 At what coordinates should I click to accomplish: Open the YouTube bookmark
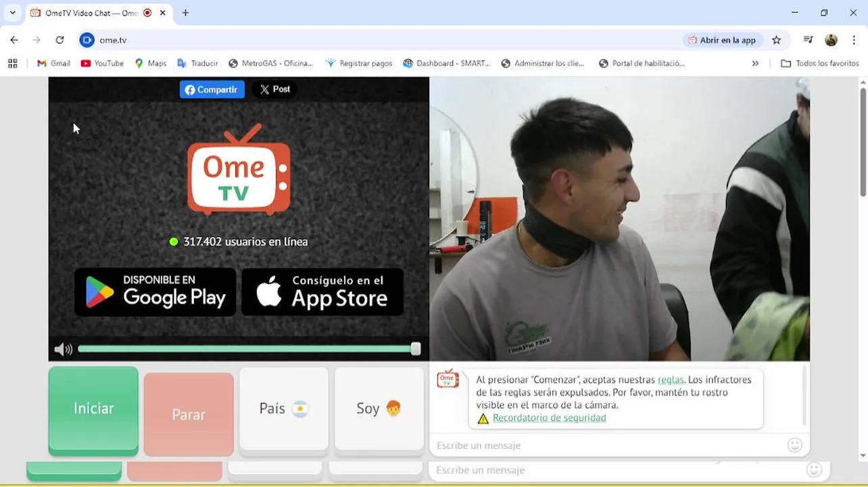coord(102,63)
